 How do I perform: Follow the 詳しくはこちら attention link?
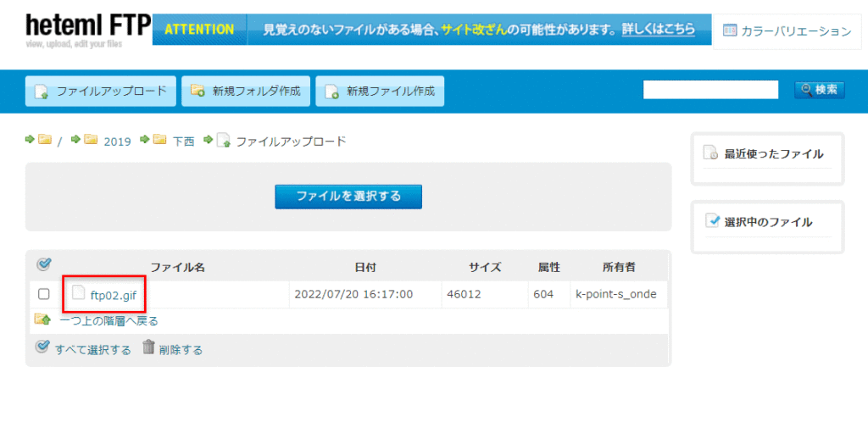[659, 30]
